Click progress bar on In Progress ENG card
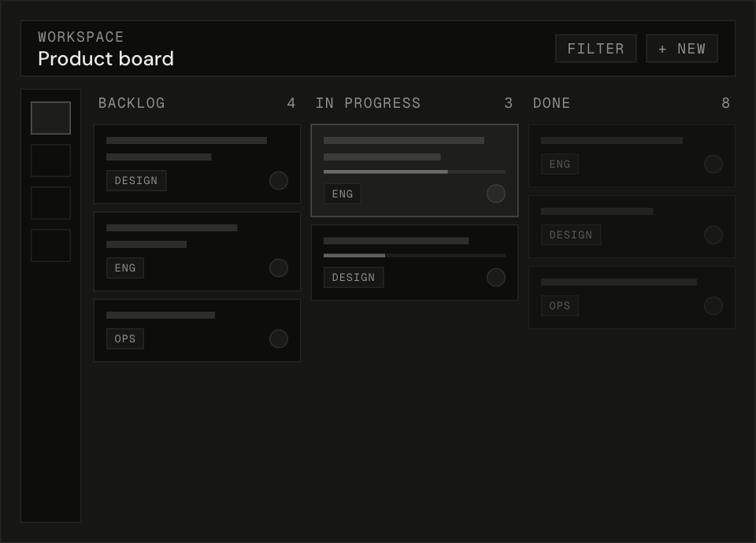The height and width of the screenshot is (543, 756). pos(414,172)
